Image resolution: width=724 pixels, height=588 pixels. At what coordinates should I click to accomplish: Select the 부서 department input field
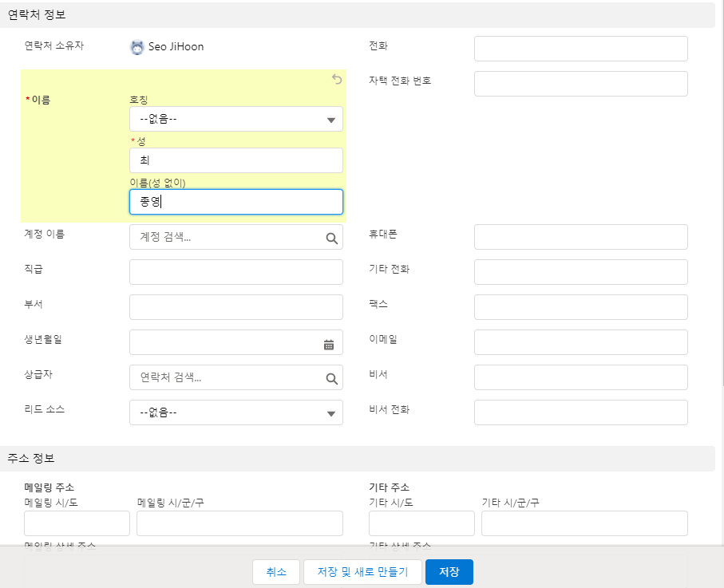235,307
